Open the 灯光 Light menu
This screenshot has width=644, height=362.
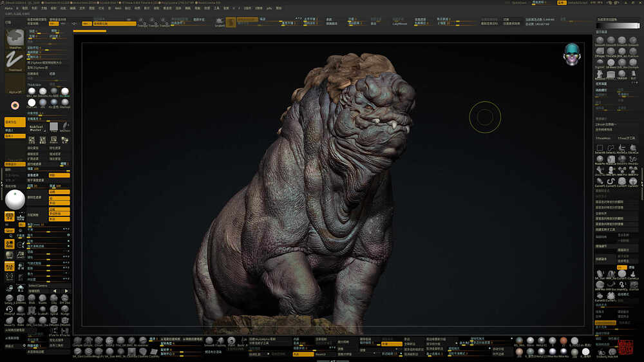101,8
